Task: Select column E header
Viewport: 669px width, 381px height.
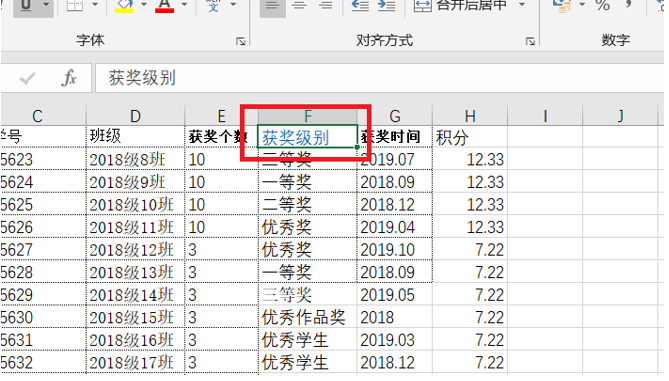Action: coord(221,116)
